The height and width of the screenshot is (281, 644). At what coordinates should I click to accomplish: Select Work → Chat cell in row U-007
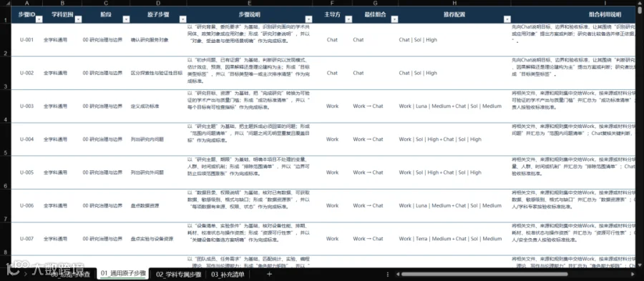click(376, 239)
